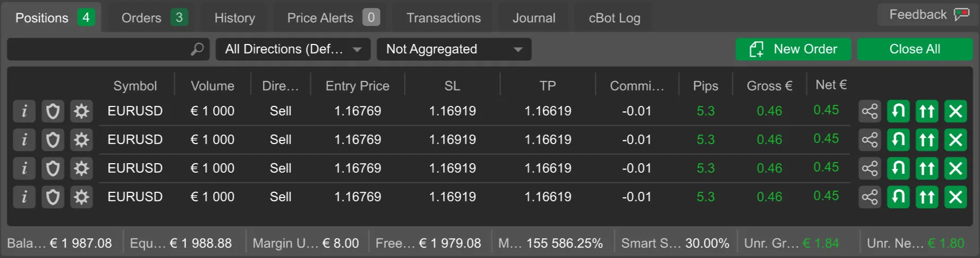Open info for first EURUSD position
This screenshot has width=980, height=258.
click(x=24, y=111)
